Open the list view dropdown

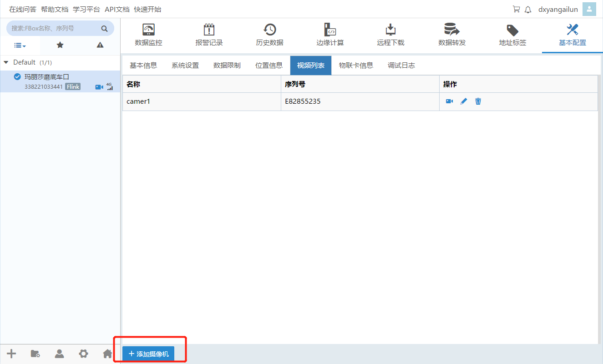coord(20,45)
